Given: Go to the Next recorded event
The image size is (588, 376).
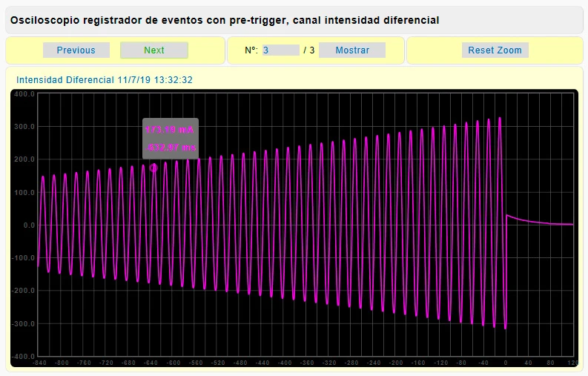Looking at the screenshot, I should point(154,50).
